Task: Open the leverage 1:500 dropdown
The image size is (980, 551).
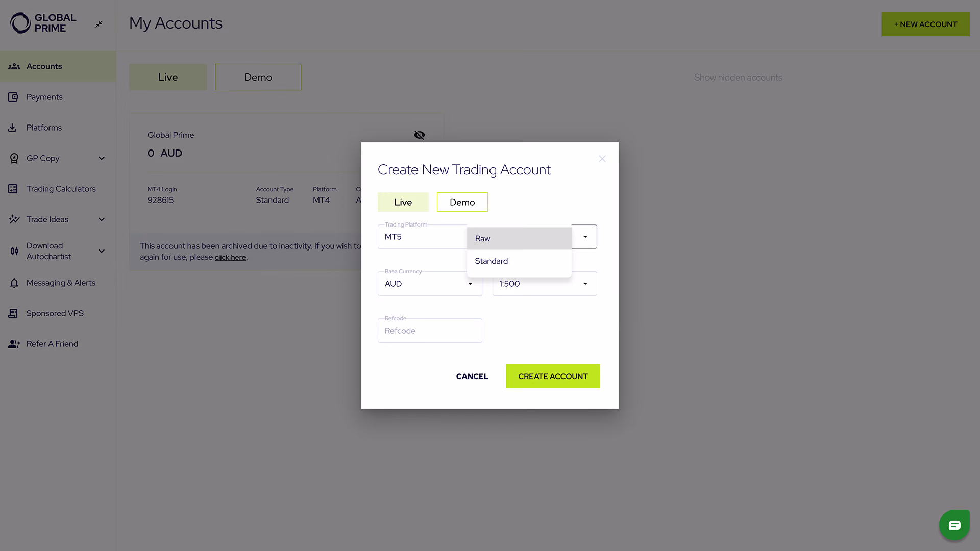Action: click(x=545, y=284)
